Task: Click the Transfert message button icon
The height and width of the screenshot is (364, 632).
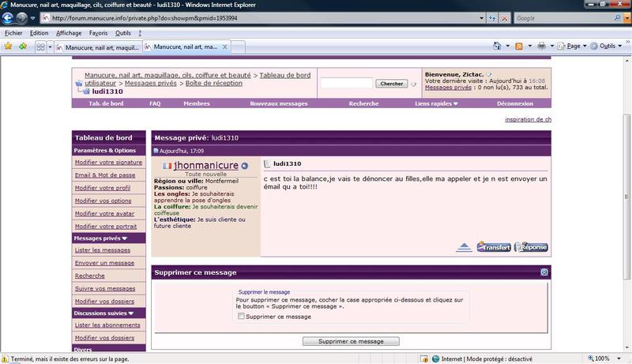Action: tap(494, 247)
